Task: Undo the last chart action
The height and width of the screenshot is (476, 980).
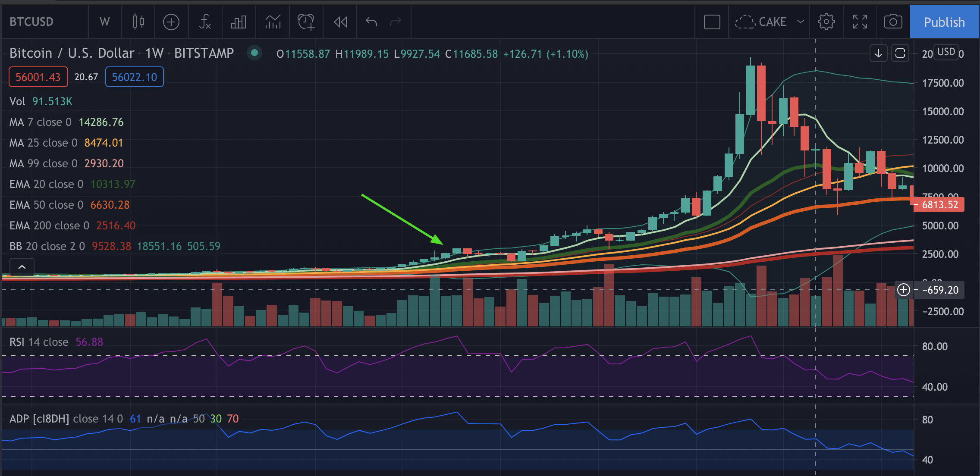Action: click(x=371, y=22)
